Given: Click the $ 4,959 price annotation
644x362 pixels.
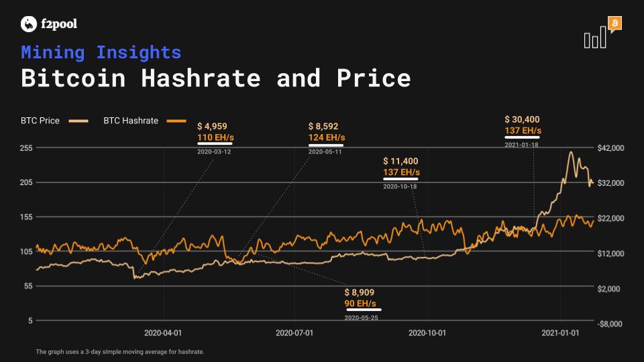Looking at the screenshot, I should [212, 127].
